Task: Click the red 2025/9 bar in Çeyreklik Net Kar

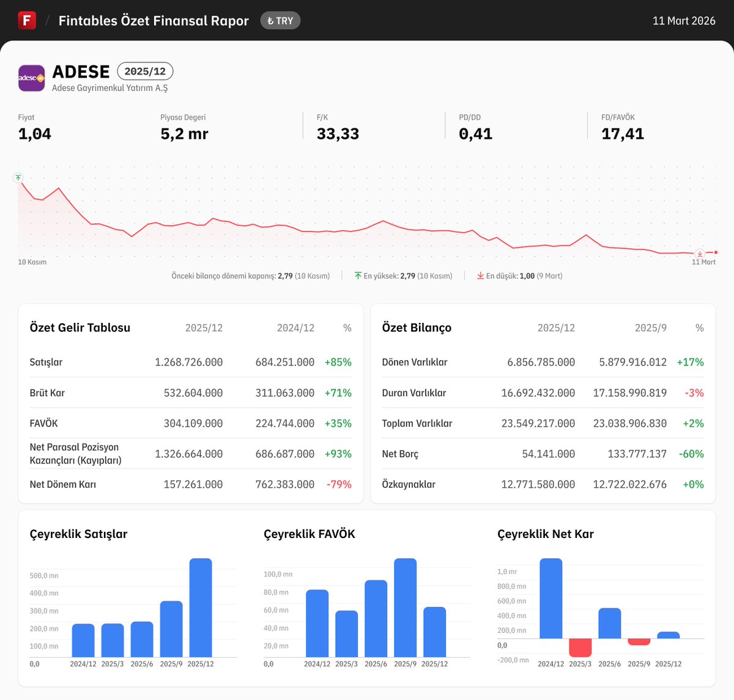Action: pyautogui.click(x=639, y=642)
